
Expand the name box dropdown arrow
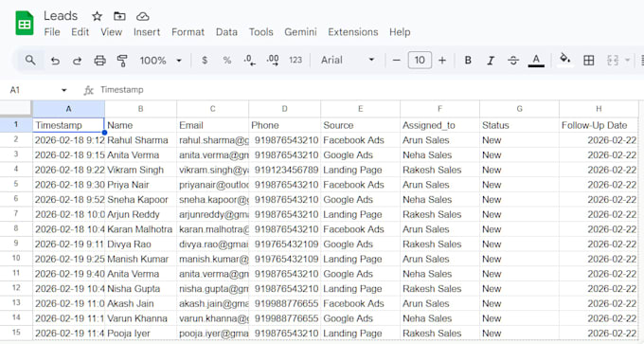[63, 90]
